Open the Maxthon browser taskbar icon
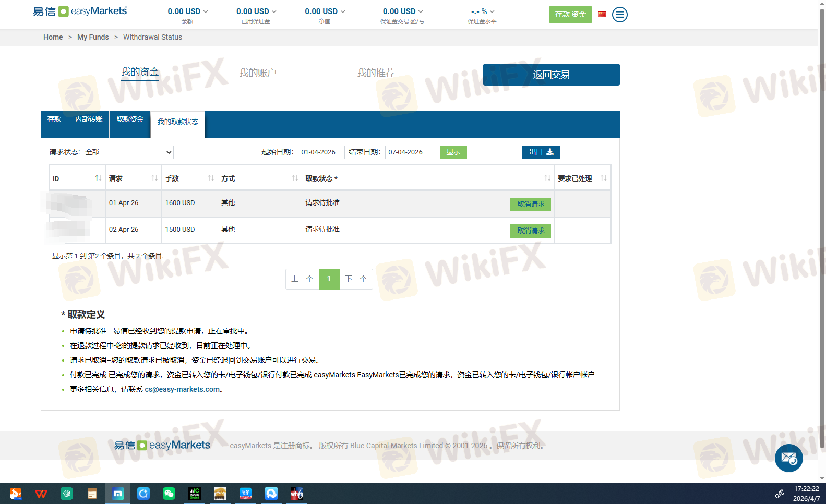Screen dimensions: 826x504 click(118, 494)
